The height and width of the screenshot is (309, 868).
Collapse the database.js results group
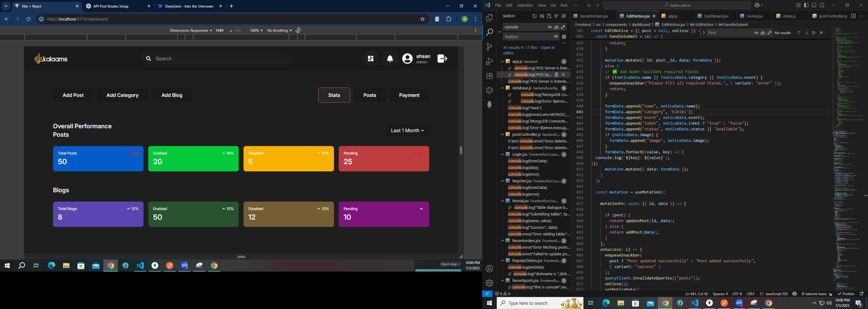click(x=502, y=88)
